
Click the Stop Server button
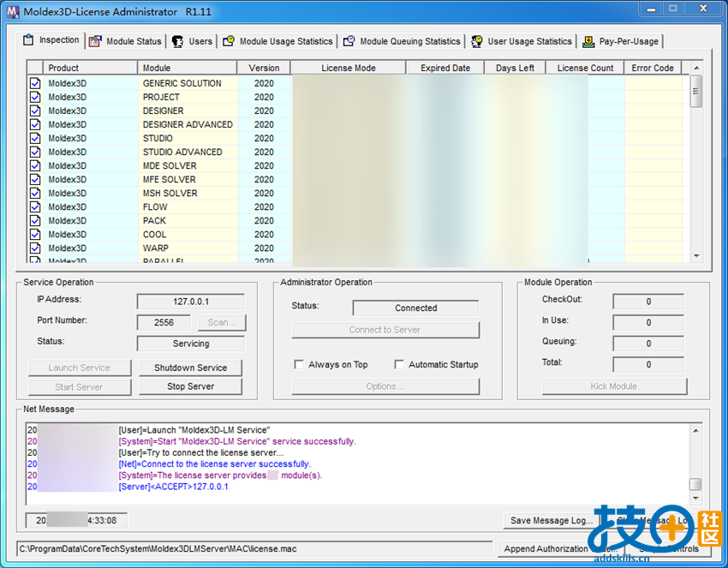pos(190,386)
